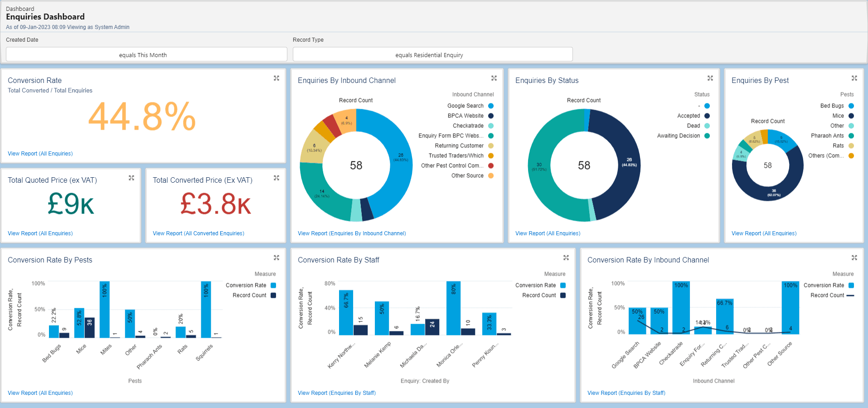Click the Returning Customer legend swatch
The height and width of the screenshot is (408, 868).
491,146
